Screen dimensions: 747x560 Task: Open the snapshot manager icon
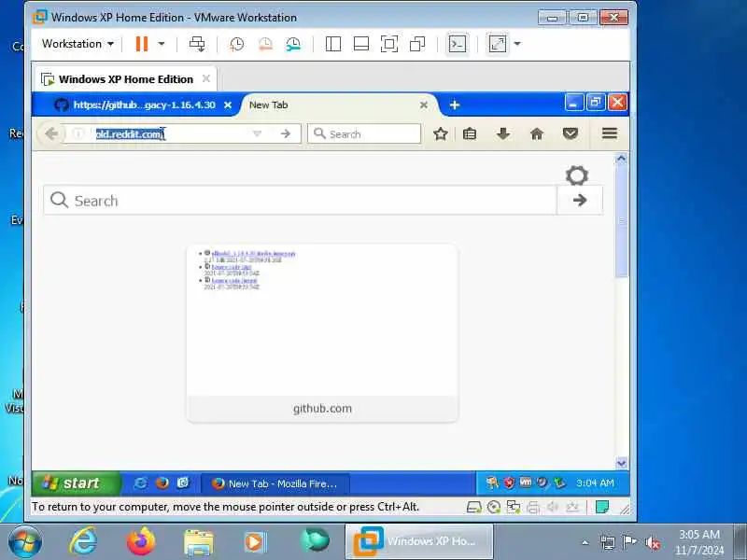293,44
